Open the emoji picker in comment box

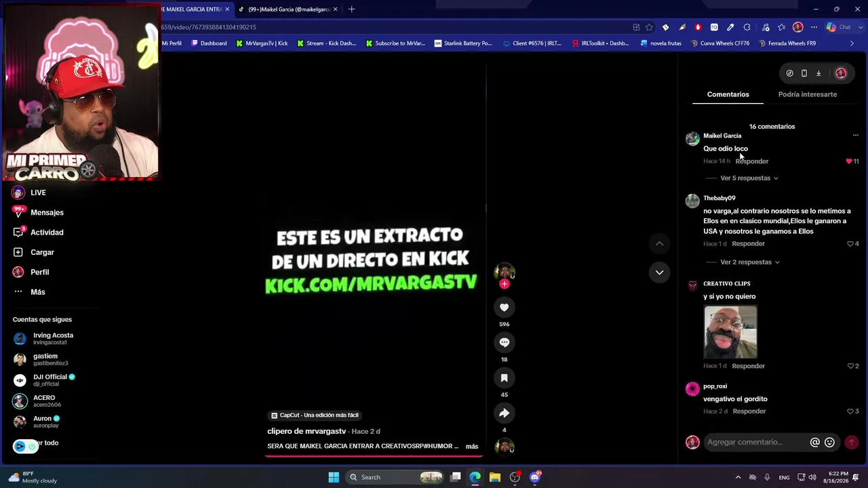829,442
